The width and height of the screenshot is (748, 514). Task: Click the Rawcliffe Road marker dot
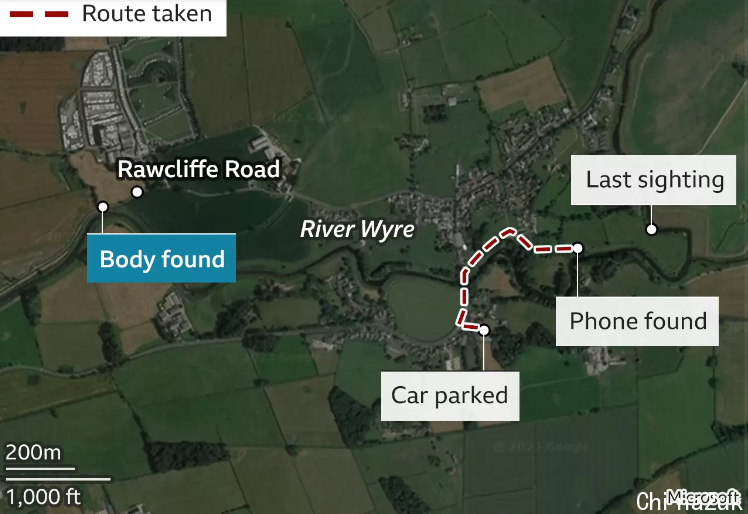click(x=137, y=192)
